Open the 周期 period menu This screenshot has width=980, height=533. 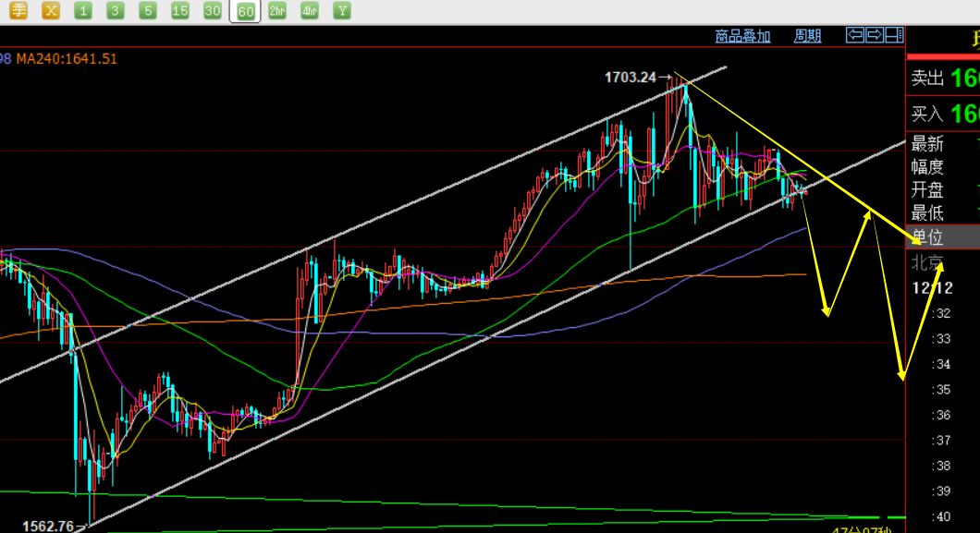[807, 36]
